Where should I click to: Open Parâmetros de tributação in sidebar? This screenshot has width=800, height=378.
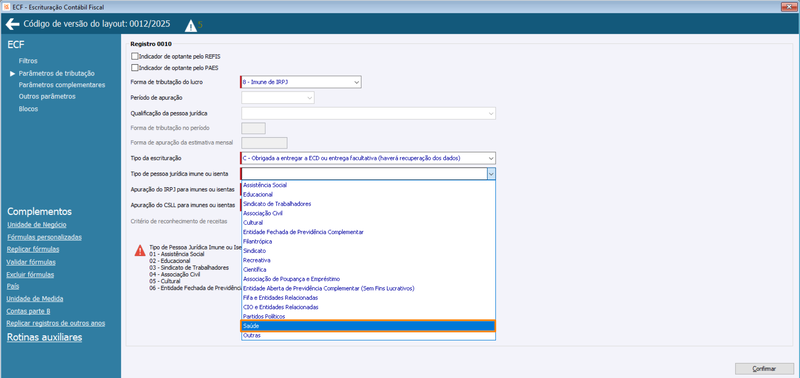pos(56,73)
